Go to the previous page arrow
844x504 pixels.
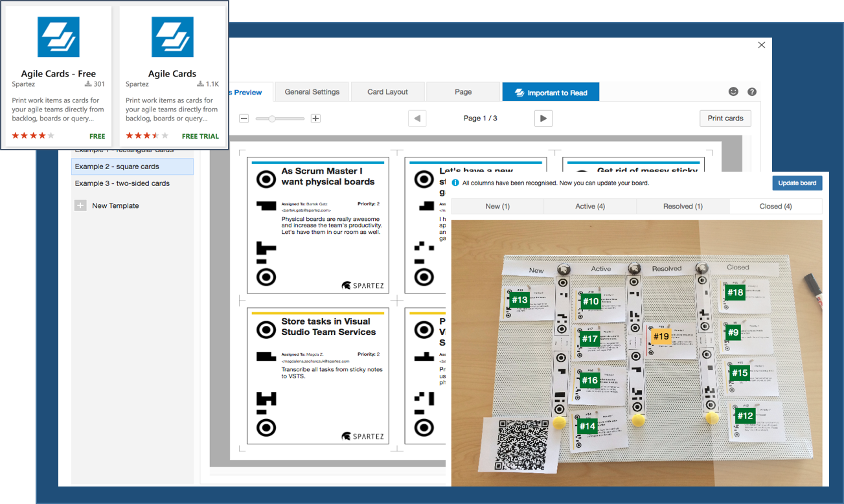coord(417,119)
